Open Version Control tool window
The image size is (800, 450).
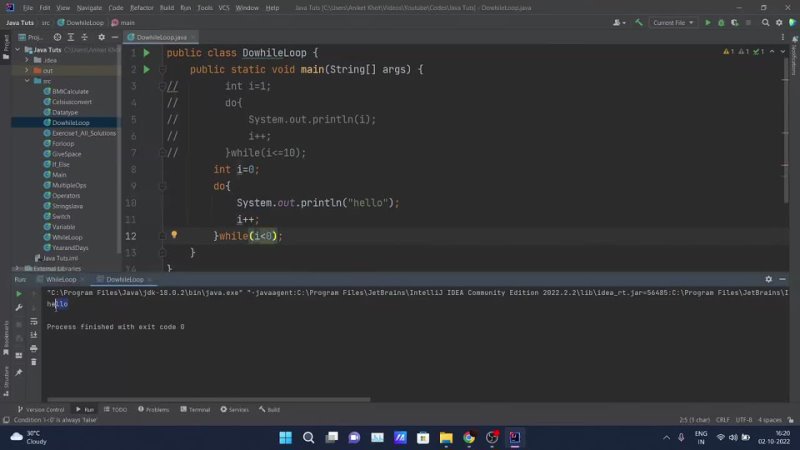click(x=41, y=409)
